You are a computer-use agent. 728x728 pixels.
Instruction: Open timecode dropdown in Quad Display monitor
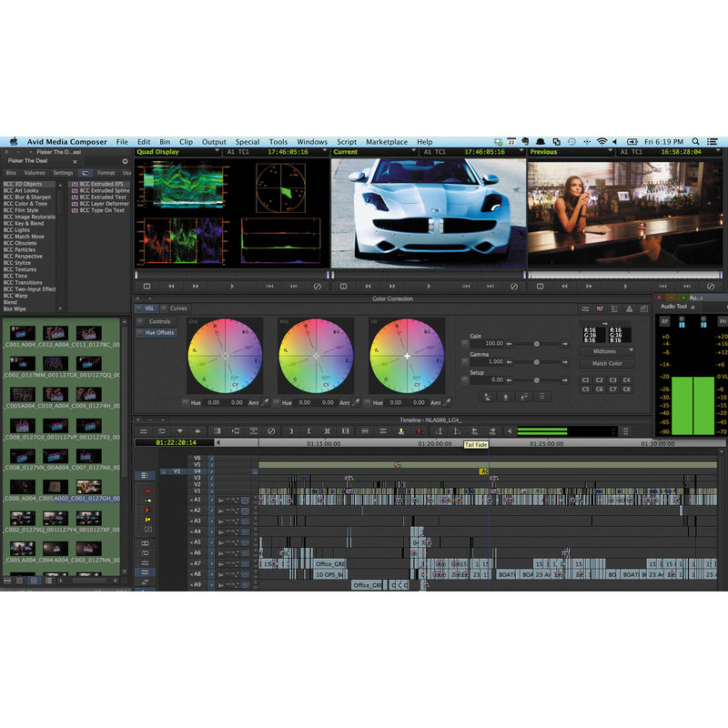(325, 151)
